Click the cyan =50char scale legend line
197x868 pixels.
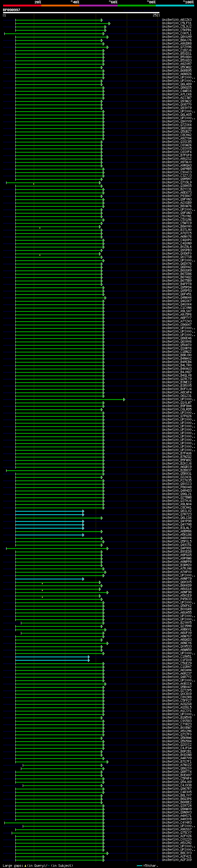pyautogui.click(x=140, y=866)
